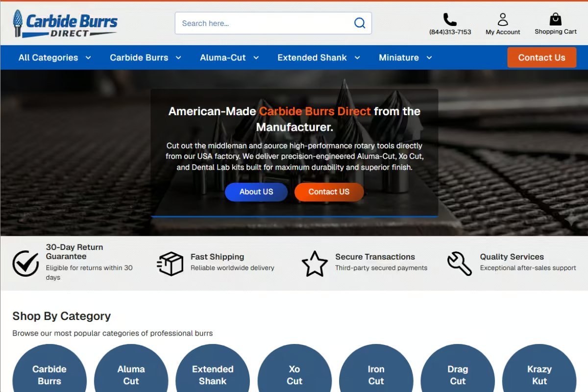Click the Fast Shipping box icon
Image resolution: width=588 pixels, height=392 pixels.
(170, 263)
